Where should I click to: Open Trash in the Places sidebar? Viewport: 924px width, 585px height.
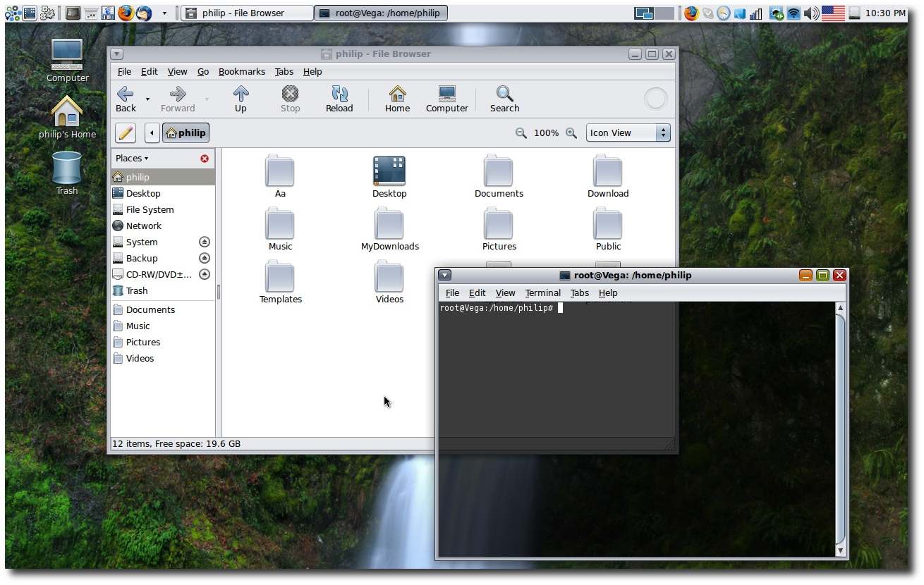coord(163,290)
